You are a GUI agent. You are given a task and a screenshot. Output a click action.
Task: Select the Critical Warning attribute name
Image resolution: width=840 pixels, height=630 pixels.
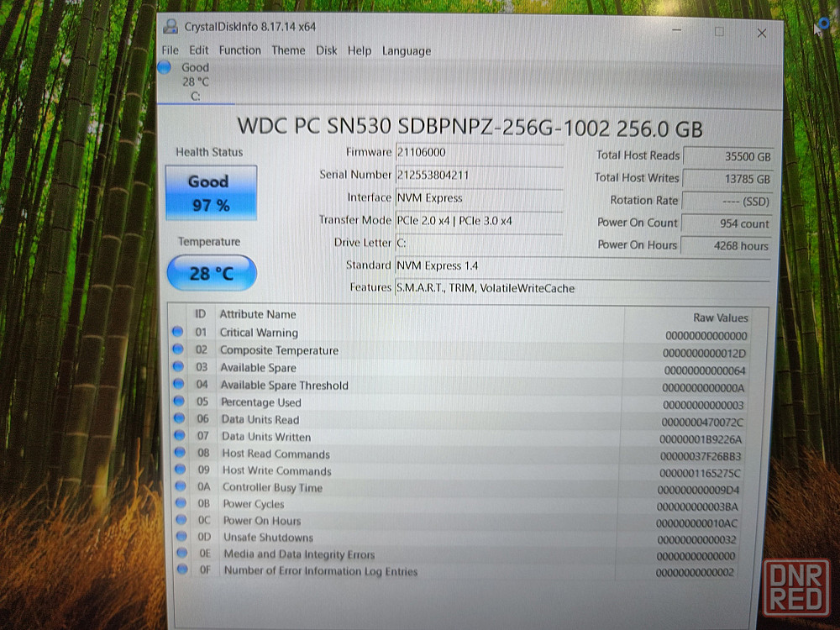(x=259, y=333)
